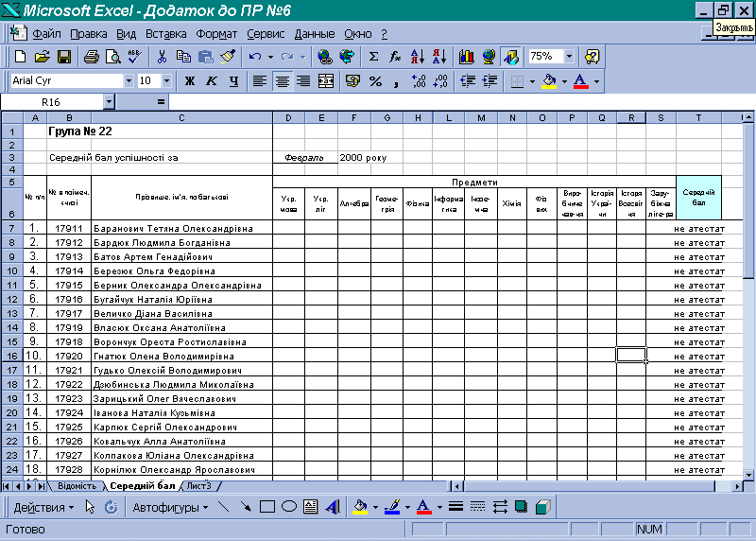Toggle align right

click(x=303, y=81)
